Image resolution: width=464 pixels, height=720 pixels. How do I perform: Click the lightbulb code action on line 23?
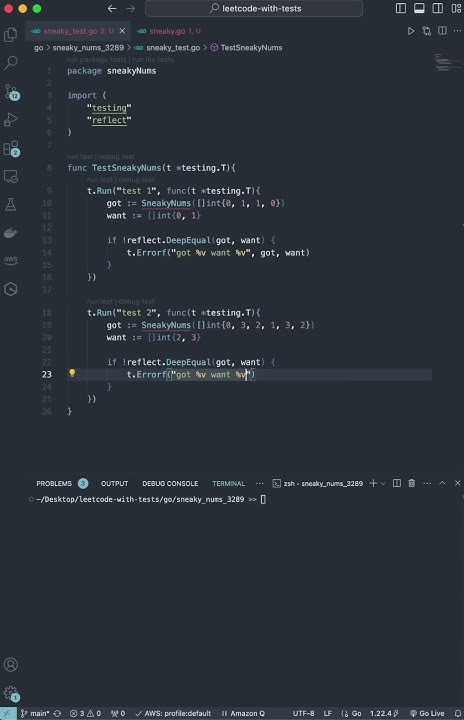(72, 373)
